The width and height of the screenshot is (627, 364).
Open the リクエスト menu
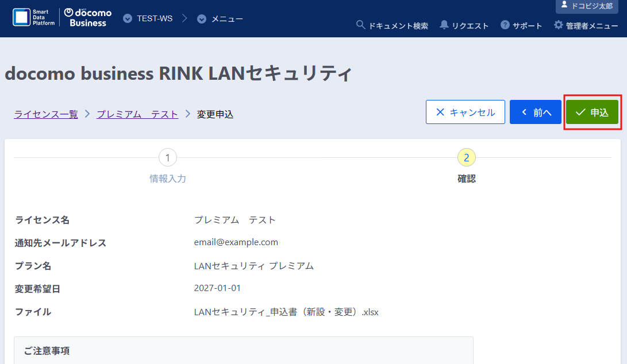(x=464, y=26)
